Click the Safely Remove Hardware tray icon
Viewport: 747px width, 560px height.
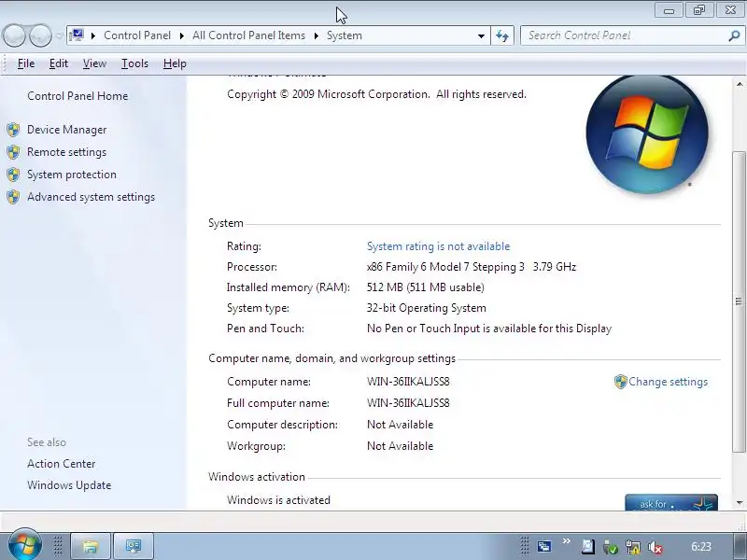point(611,547)
